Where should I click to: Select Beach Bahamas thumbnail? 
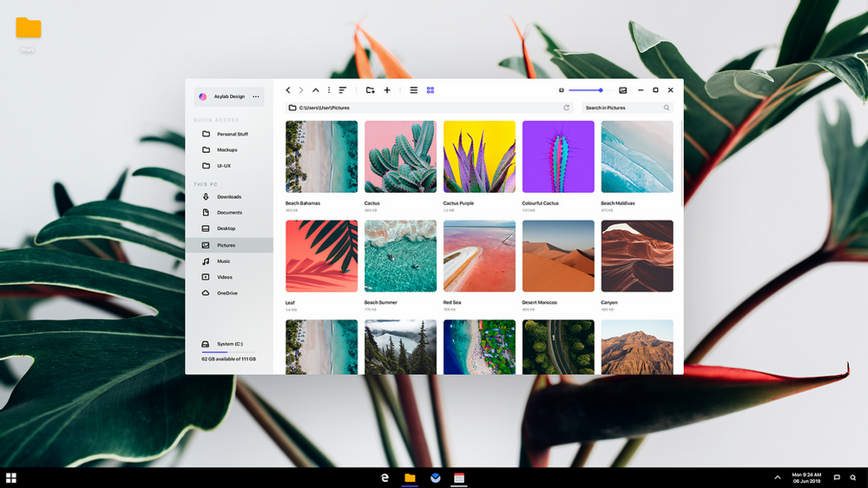[322, 157]
